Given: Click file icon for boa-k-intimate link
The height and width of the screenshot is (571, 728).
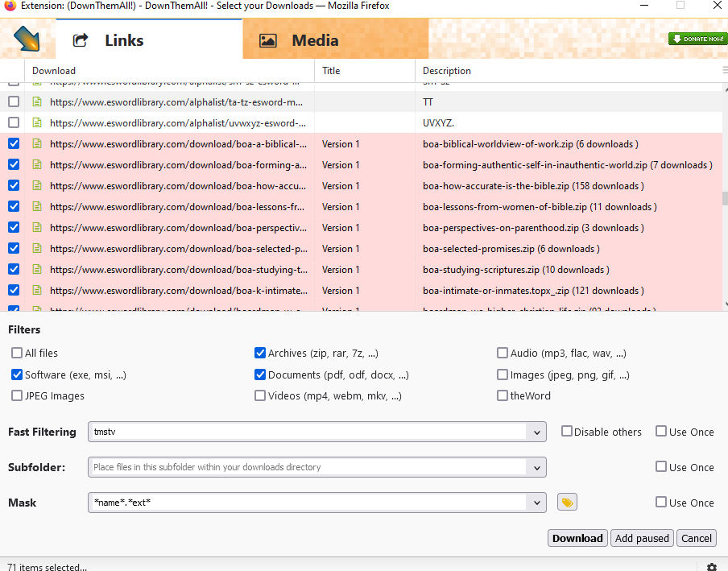Looking at the screenshot, I should [37, 290].
